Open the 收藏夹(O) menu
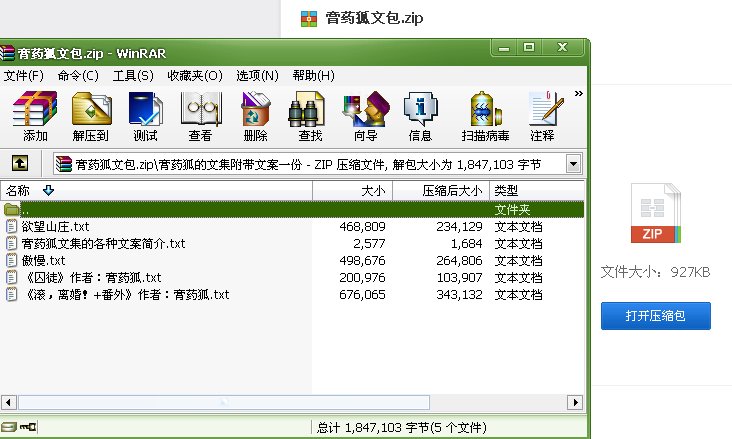732x439 pixels. click(x=195, y=76)
